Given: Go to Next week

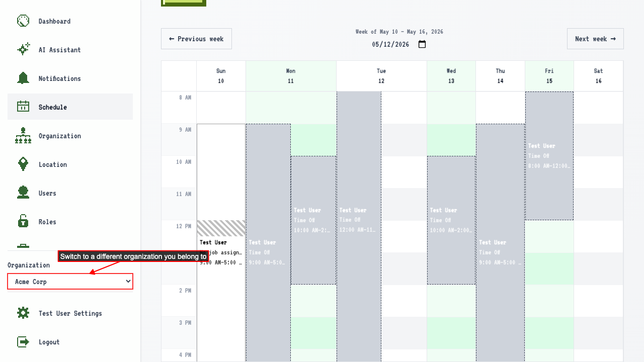Looking at the screenshot, I should [595, 39].
